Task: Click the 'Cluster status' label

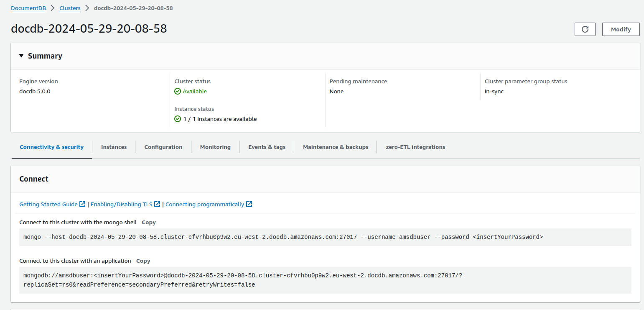Action: [x=192, y=81]
